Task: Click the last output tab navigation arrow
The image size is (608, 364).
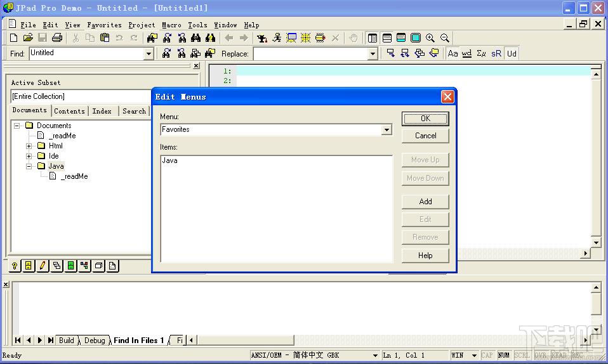Action: pyautogui.click(x=50, y=340)
